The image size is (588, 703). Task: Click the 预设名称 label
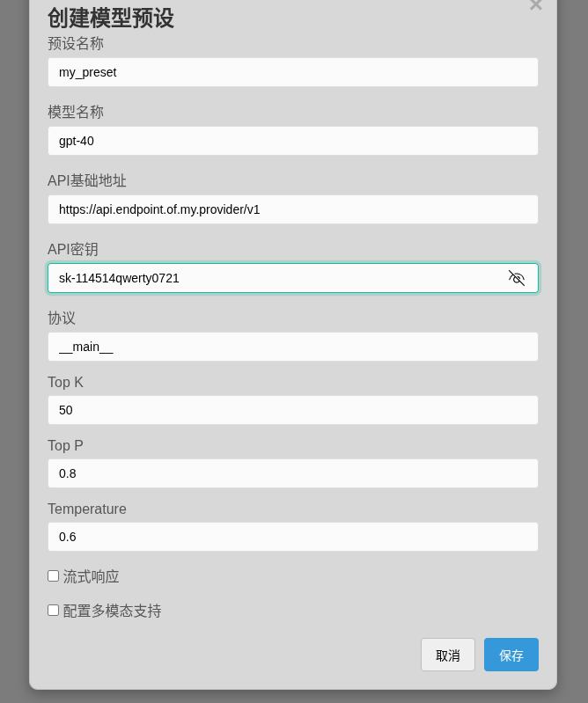(76, 43)
